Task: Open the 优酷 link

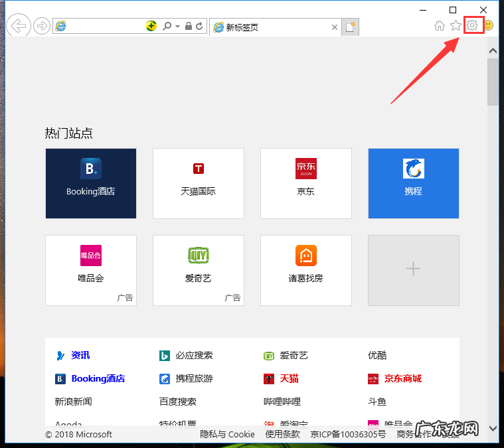Action: click(x=377, y=356)
